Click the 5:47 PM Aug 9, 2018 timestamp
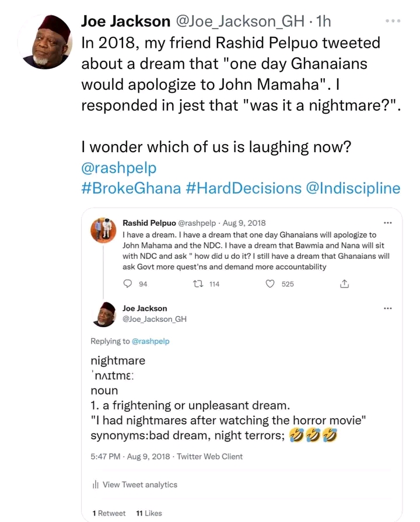This screenshot has height=522, width=420. pyautogui.click(x=131, y=457)
